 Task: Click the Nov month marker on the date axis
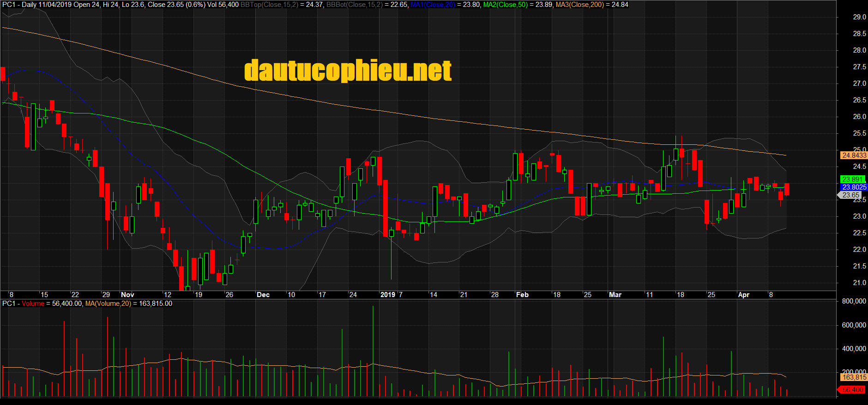[127, 295]
